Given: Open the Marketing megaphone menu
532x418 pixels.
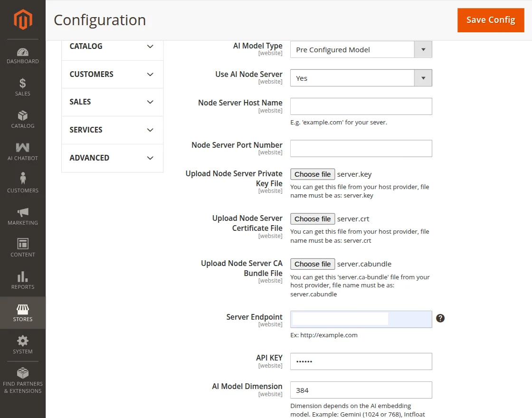Looking at the screenshot, I should point(23,217).
